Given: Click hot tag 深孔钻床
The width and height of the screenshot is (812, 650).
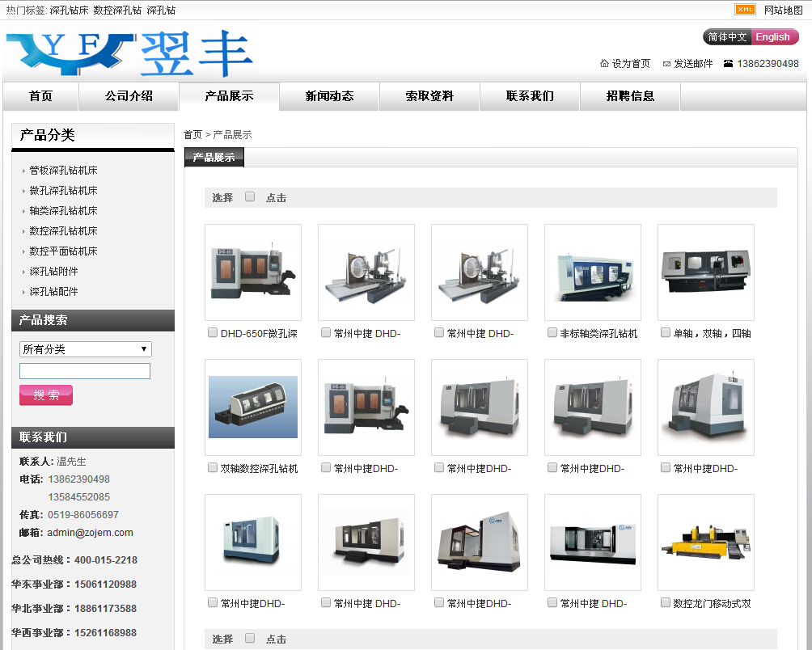Looking at the screenshot, I should click(x=69, y=11).
